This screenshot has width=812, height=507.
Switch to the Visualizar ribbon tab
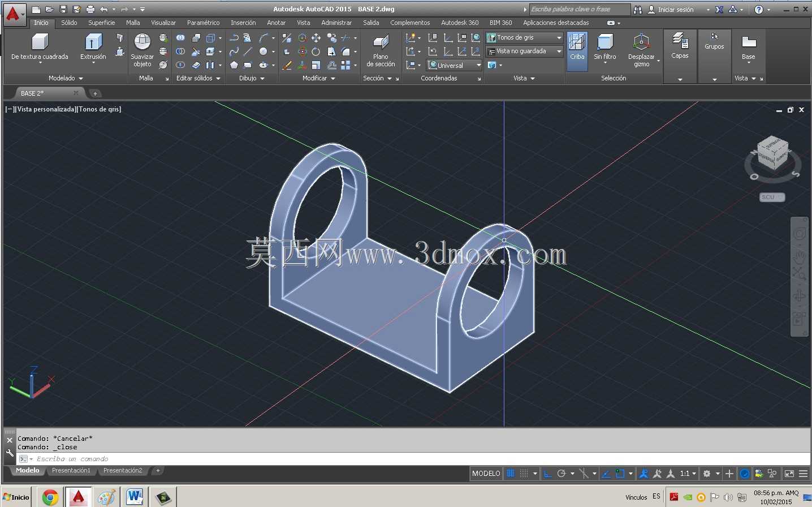tap(163, 23)
